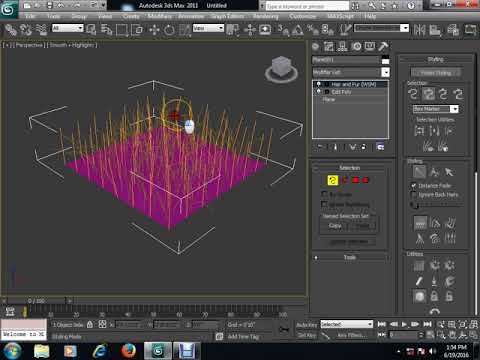Collapse the Styling rollout header
The image size is (480, 360).
click(x=435, y=59)
